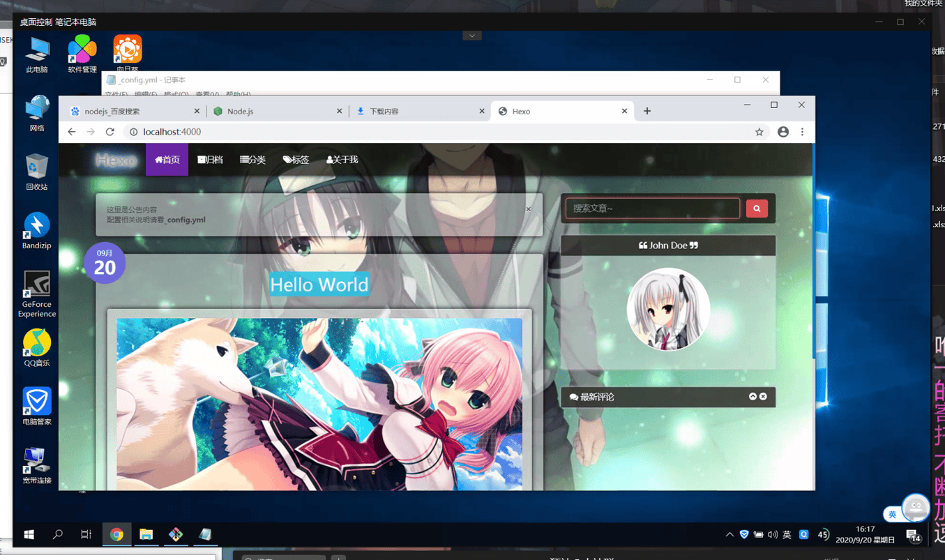945x560 pixels.
Task: Open the Chrome three-dot menu
Action: [802, 132]
